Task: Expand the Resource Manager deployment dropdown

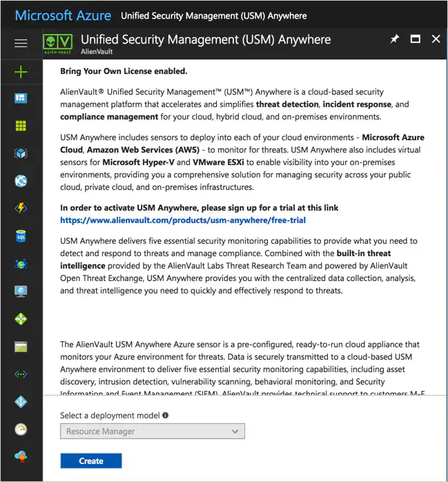Action: coord(153,432)
